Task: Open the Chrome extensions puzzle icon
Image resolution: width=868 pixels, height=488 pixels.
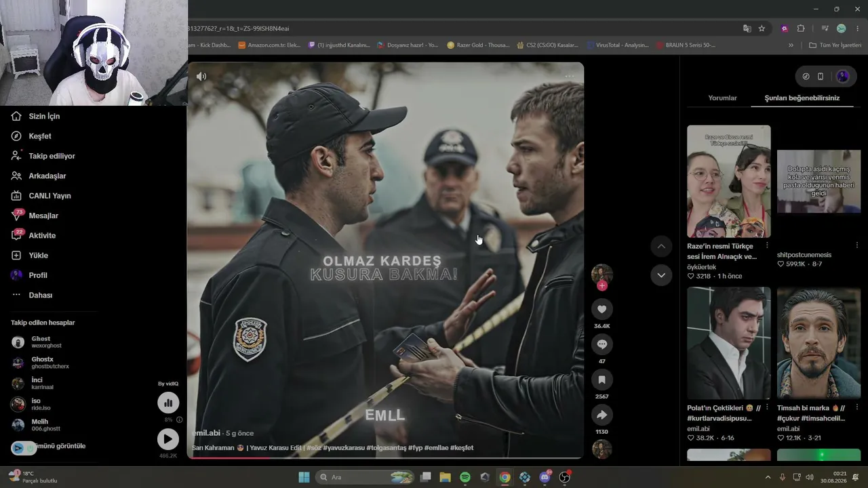Action: [801, 28]
